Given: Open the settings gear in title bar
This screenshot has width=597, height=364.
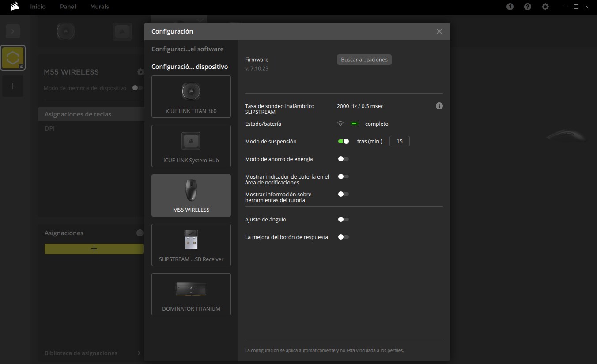Looking at the screenshot, I should [x=545, y=7].
